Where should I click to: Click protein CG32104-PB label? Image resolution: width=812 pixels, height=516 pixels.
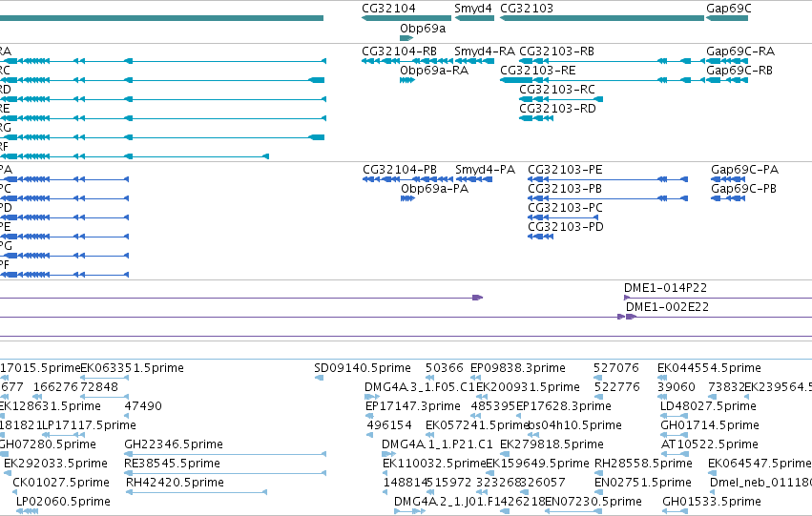pyautogui.click(x=399, y=170)
